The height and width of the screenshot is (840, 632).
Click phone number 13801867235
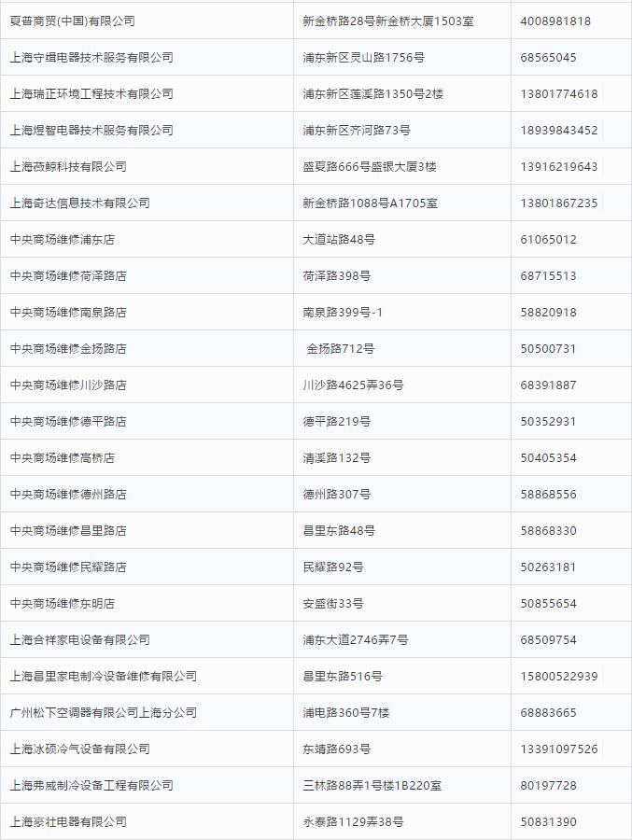[559, 203]
